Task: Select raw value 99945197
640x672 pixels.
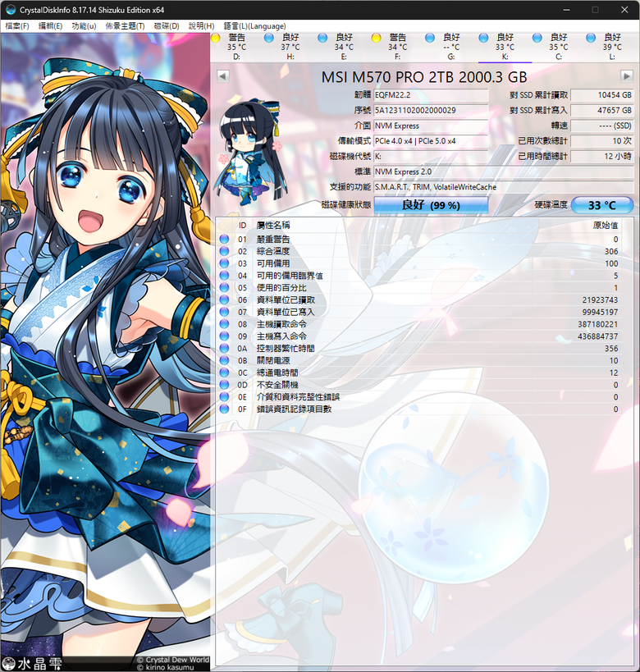Action: point(600,312)
